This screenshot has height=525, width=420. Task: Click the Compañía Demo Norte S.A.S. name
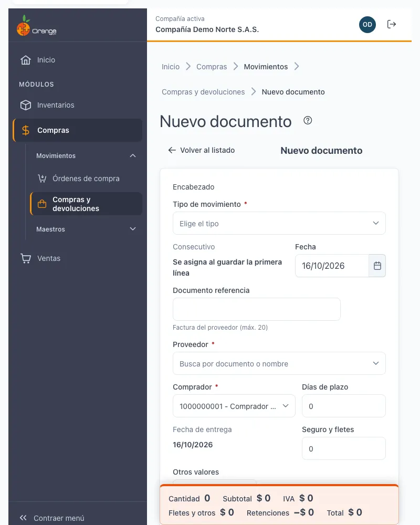point(207,29)
